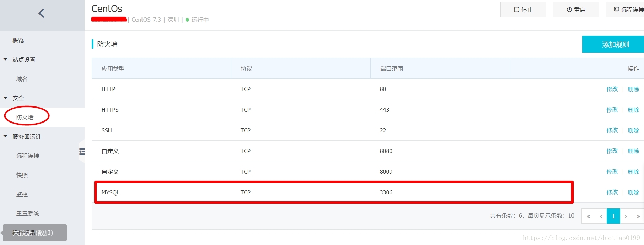
Task: Click the SSH application type cell
Action: [107, 130]
